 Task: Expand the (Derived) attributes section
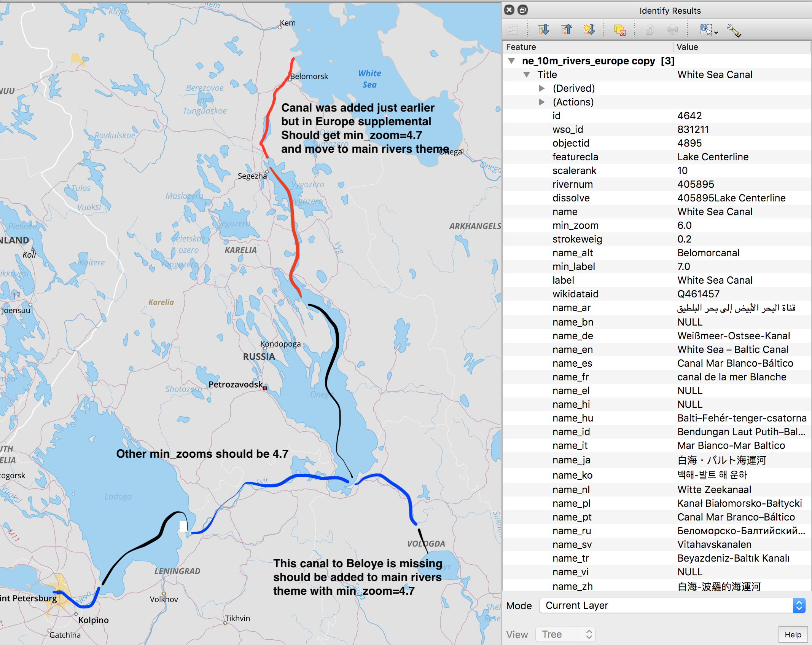click(541, 88)
